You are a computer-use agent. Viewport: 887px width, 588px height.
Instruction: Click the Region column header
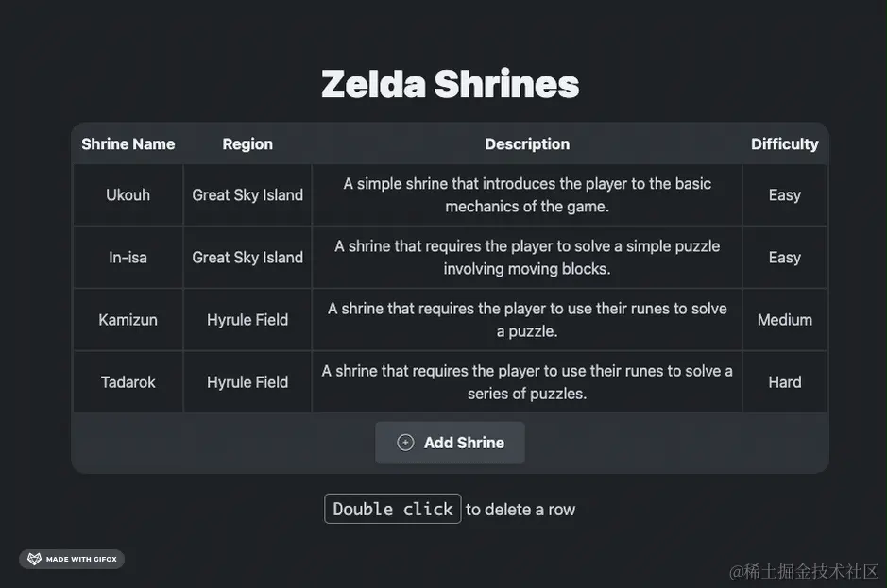coord(247,144)
